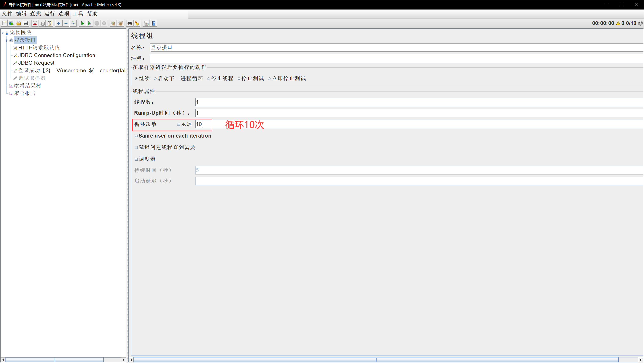Enable the 永远 (forever) loop checkbox
Image resolution: width=644 pixels, height=363 pixels.
click(179, 124)
